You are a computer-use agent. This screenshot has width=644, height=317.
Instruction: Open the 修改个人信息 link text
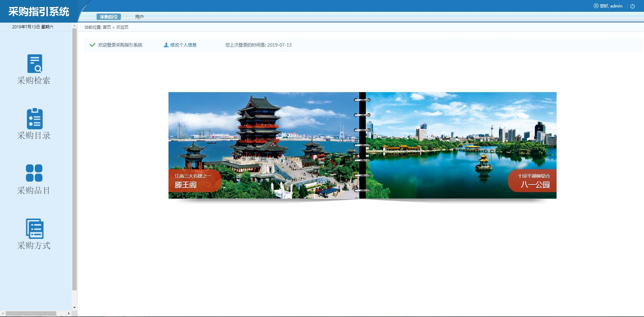click(183, 45)
